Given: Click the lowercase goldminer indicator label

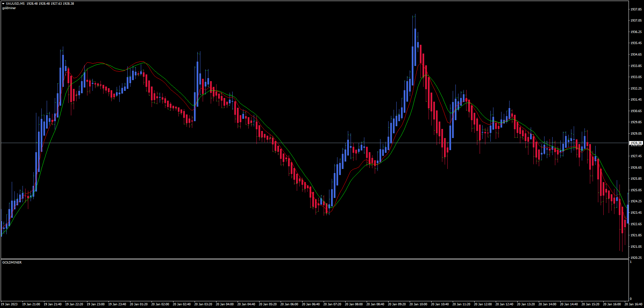Looking at the screenshot, I should coord(9,8).
